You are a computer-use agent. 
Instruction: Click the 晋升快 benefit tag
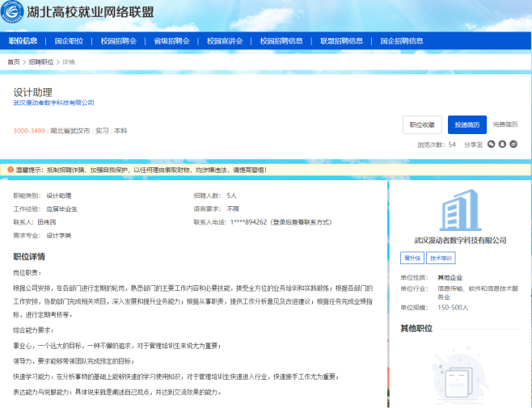click(x=412, y=258)
